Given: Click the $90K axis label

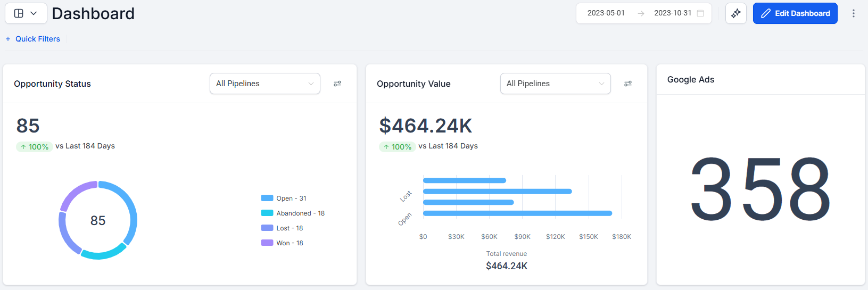Looking at the screenshot, I should [x=522, y=237].
